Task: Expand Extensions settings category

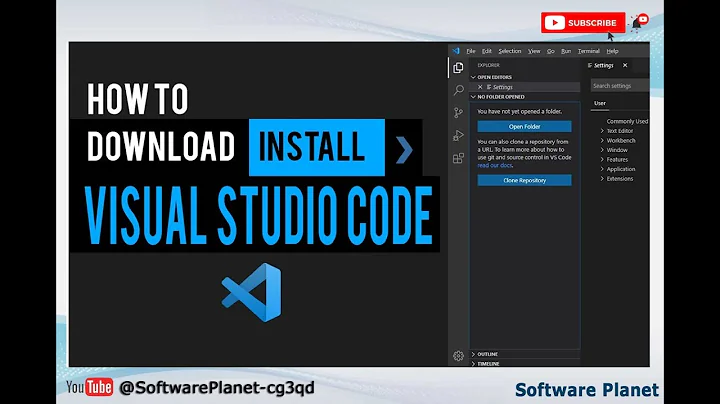Action: [x=619, y=179]
